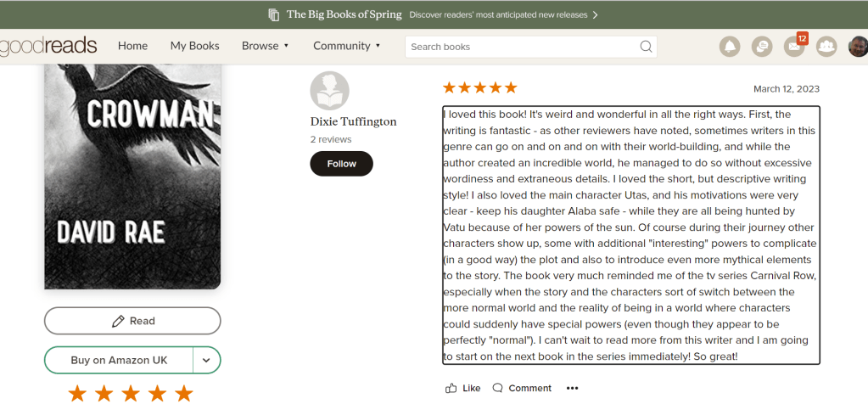This screenshot has height=404, width=868.
Task: Expand the Browse dropdown menu
Action: click(x=266, y=46)
